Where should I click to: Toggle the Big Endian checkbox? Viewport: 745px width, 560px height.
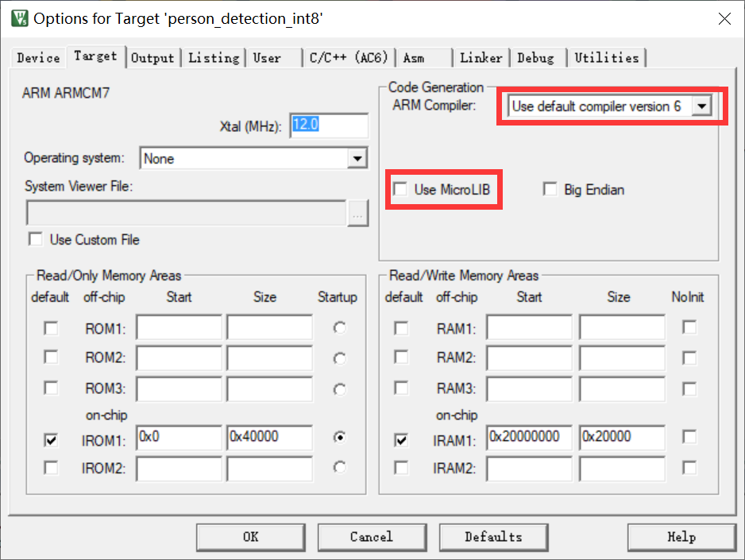pos(550,189)
